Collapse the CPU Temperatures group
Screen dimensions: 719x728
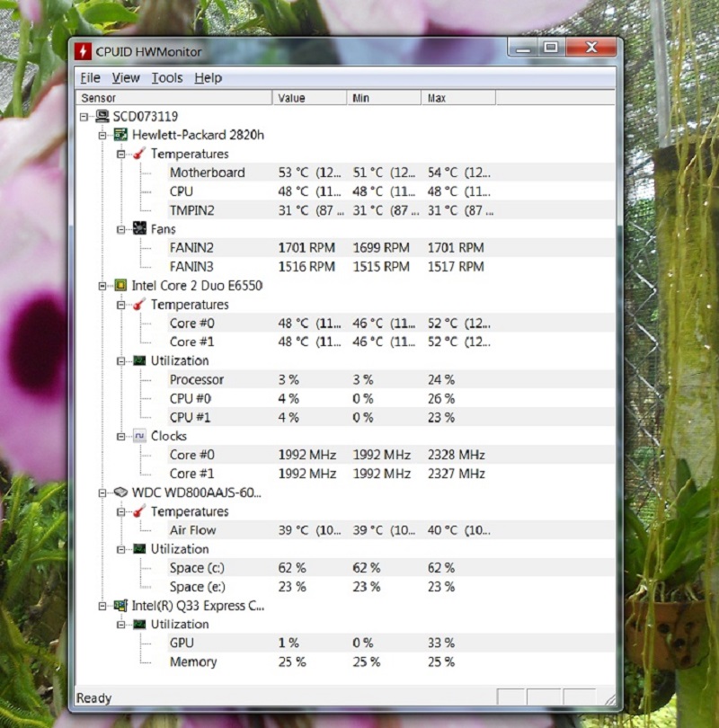coord(121,305)
